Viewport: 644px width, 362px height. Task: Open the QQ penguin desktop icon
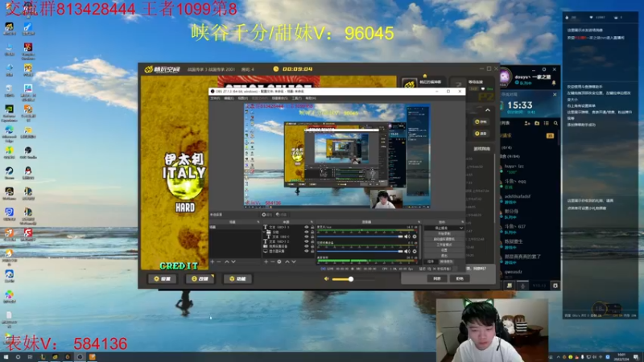28,173
